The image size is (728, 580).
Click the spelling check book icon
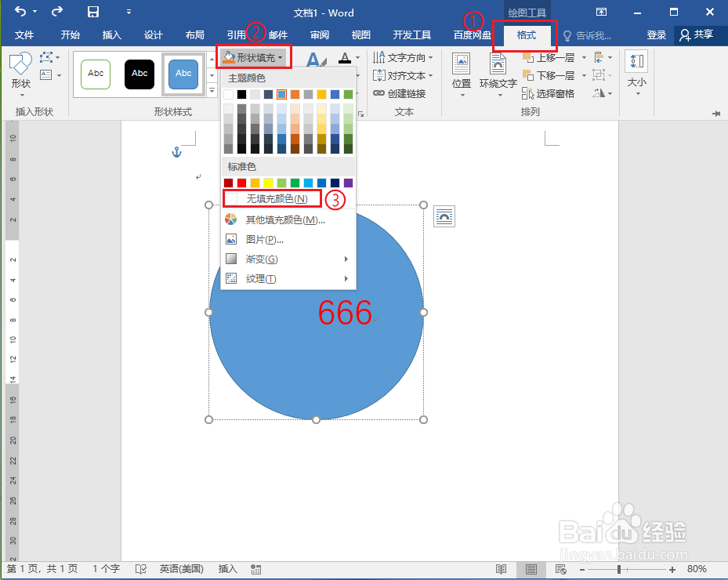point(141,569)
